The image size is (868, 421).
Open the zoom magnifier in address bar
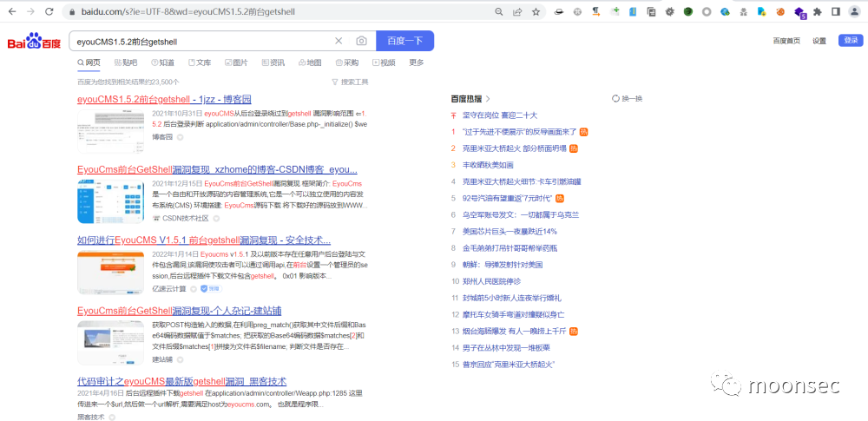point(499,11)
